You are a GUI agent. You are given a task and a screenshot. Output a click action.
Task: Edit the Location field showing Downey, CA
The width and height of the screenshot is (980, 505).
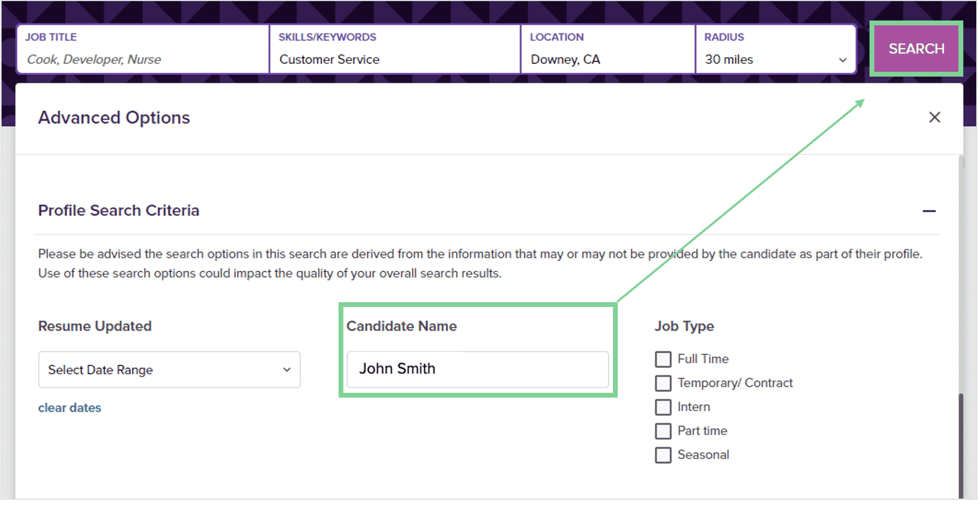point(606,59)
